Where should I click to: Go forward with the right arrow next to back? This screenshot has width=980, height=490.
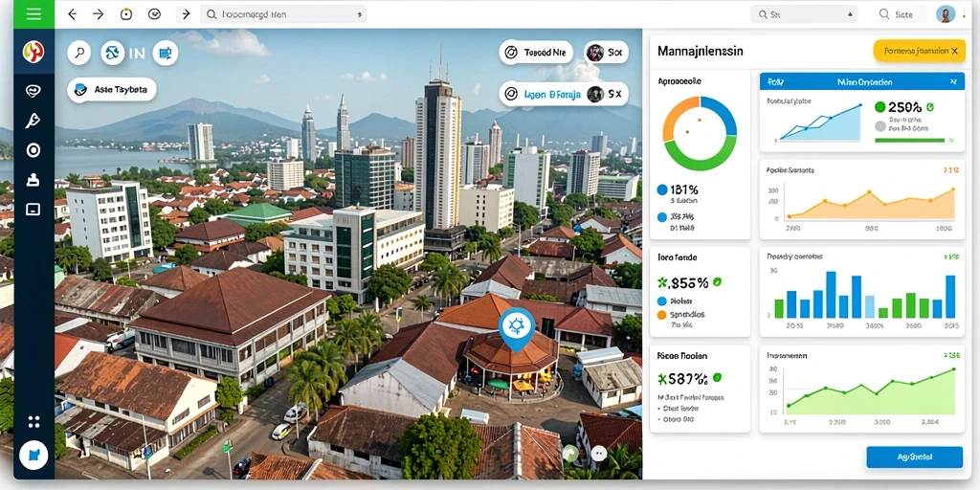click(99, 13)
